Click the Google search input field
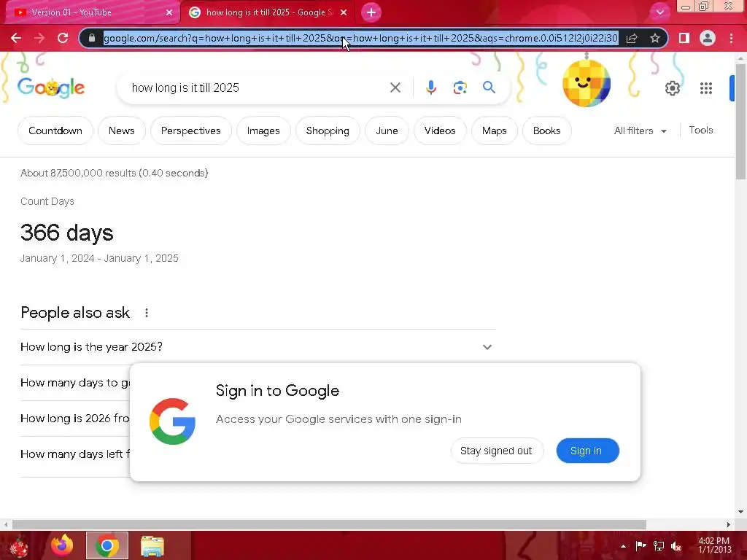Screen dimensions: 747x560 [258, 87]
